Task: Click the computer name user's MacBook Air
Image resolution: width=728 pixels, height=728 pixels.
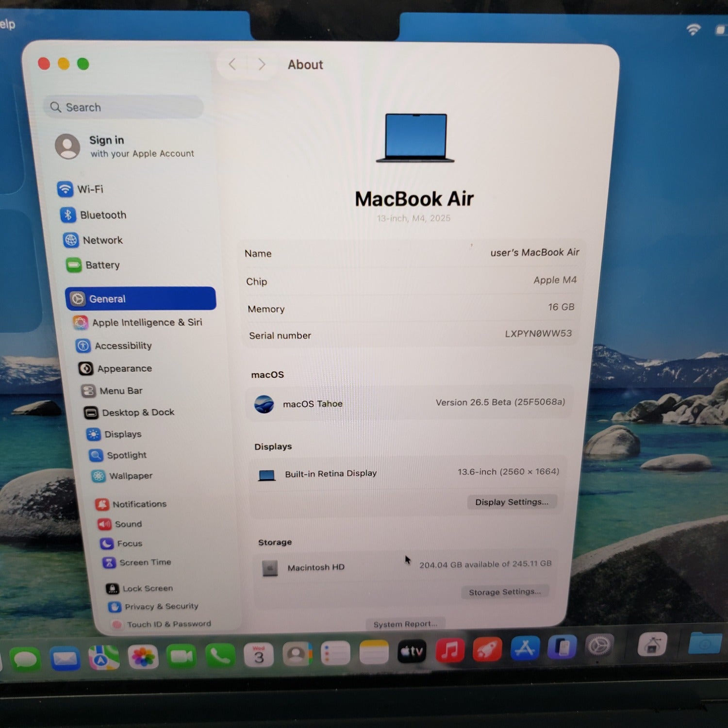Action: [x=535, y=252]
